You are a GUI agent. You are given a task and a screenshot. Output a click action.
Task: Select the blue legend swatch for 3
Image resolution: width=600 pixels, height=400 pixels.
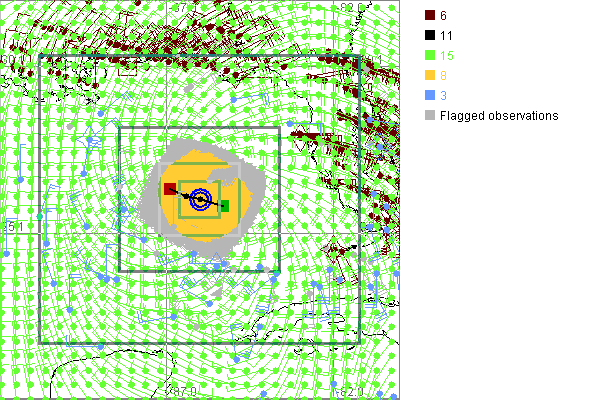coord(430,95)
